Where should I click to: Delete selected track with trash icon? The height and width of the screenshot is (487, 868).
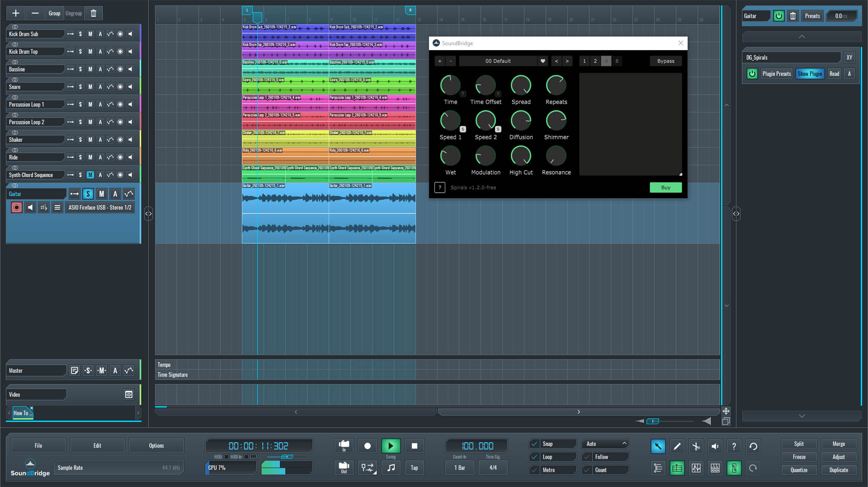point(94,13)
